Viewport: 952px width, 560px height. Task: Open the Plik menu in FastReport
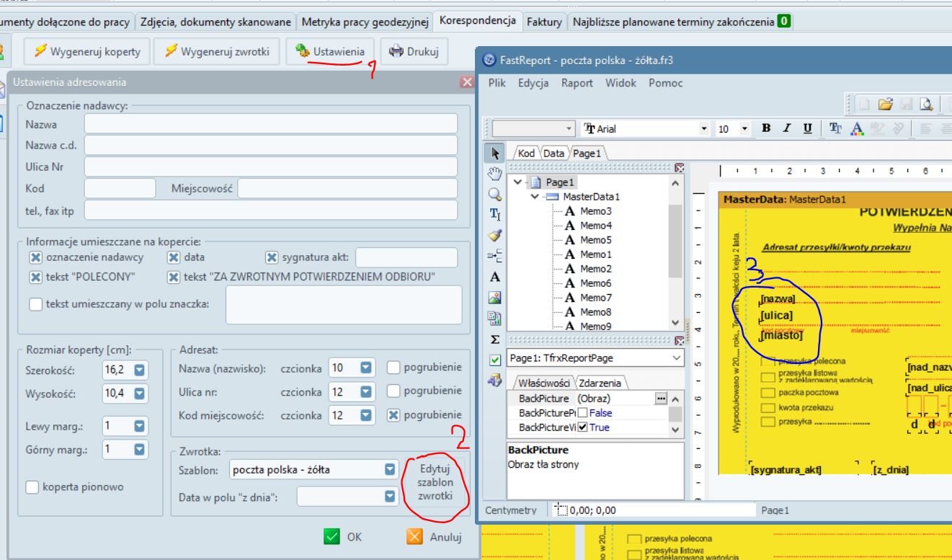tap(497, 83)
